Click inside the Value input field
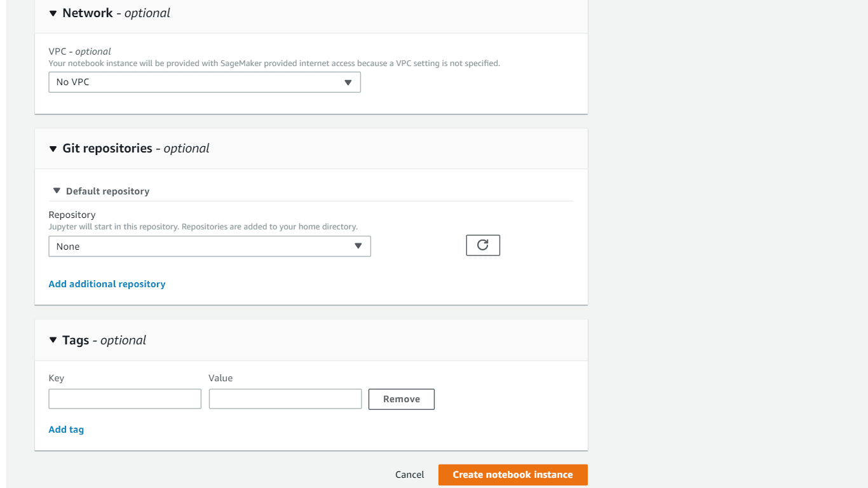The width and height of the screenshot is (868, 488). [285, 398]
